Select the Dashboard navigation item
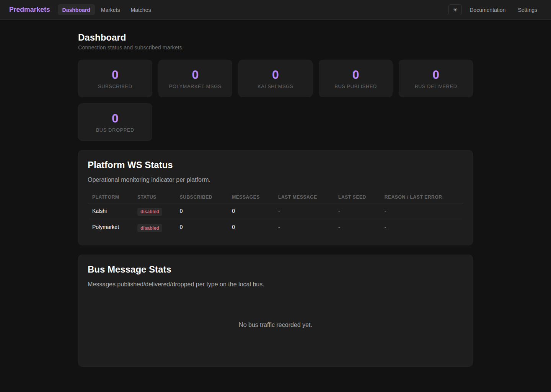 click(76, 10)
